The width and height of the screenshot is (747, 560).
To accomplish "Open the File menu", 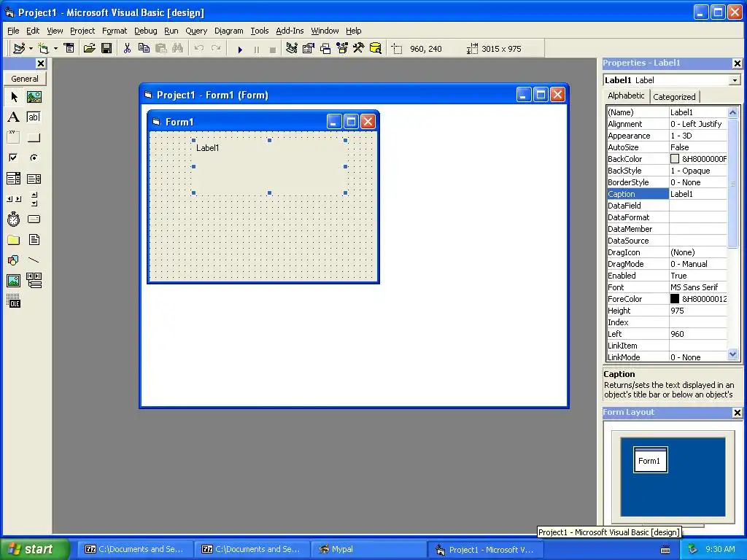I will point(13,31).
